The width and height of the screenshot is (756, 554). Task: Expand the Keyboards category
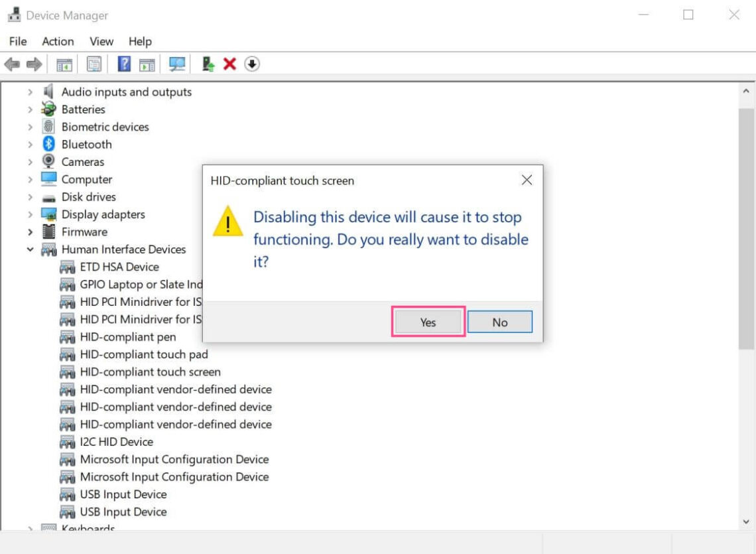pyautogui.click(x=29, y=527)
